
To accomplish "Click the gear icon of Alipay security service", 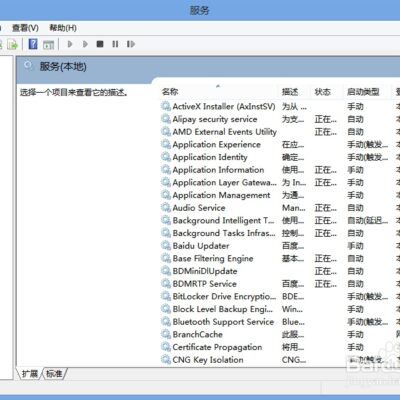I will [x=166, y=119].
